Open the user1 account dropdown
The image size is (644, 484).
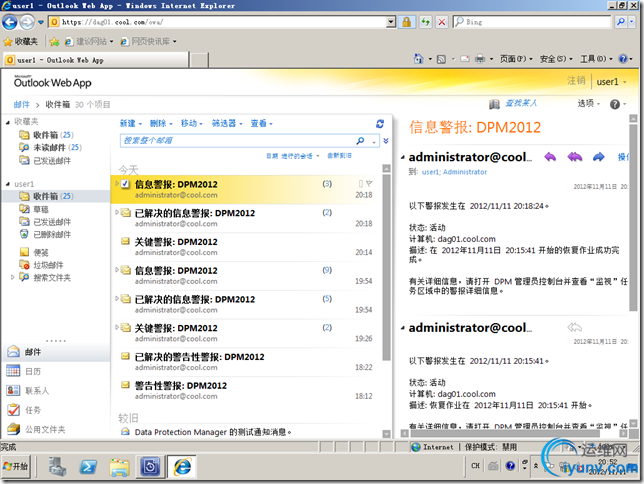point(611,82)
